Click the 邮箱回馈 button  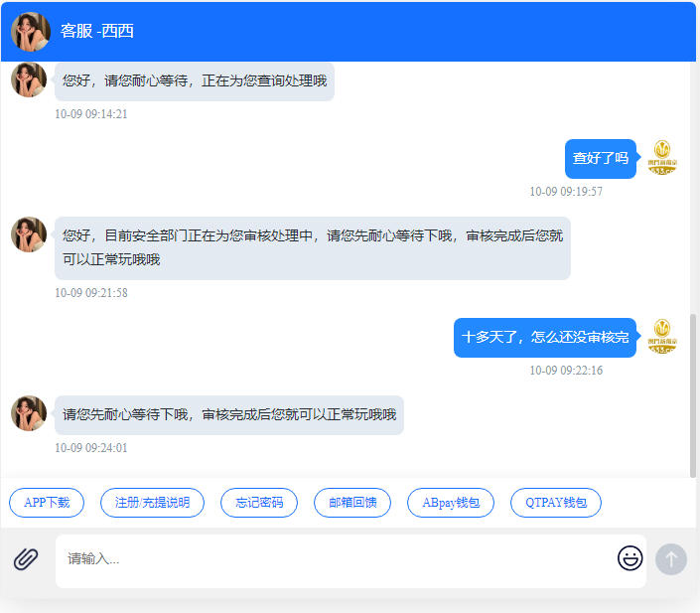tap(352, 503)
